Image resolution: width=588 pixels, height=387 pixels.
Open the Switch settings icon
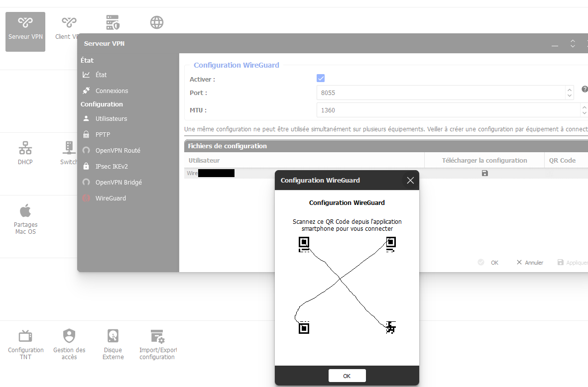[x=69, y=153]
